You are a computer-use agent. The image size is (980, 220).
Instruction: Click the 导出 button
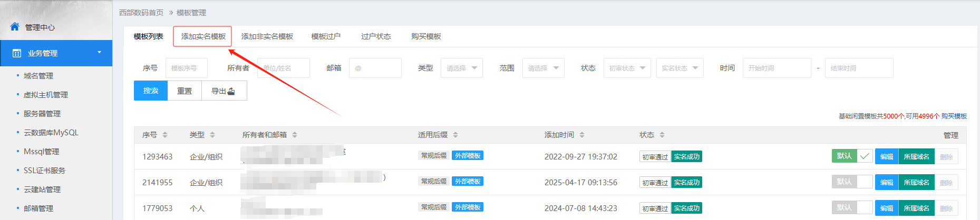224,91
